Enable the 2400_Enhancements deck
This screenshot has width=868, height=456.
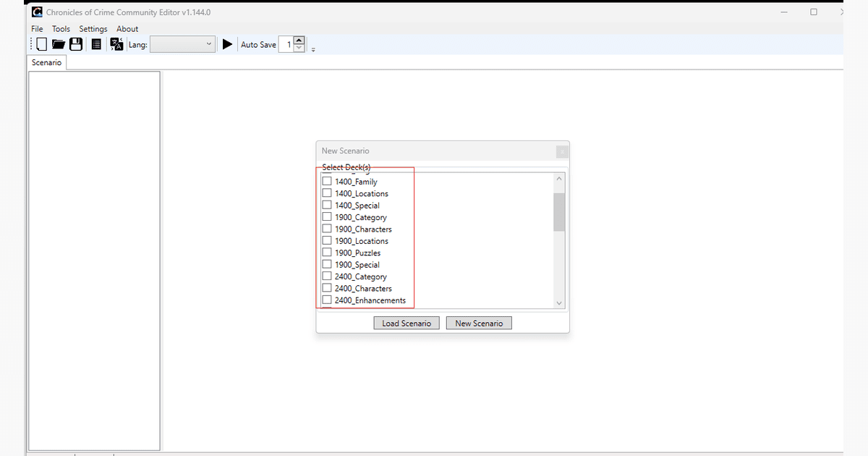coord(327,300)
